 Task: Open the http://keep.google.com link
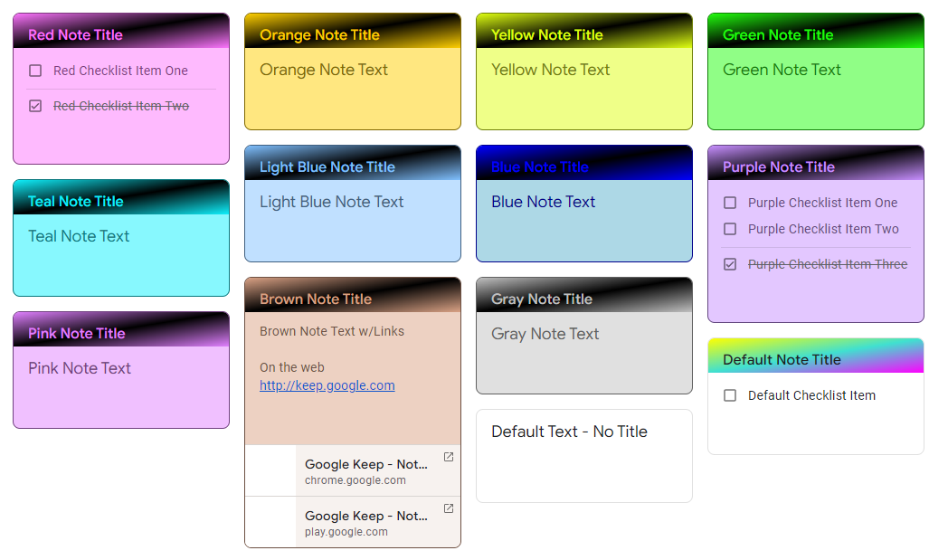tap(327, 385)
